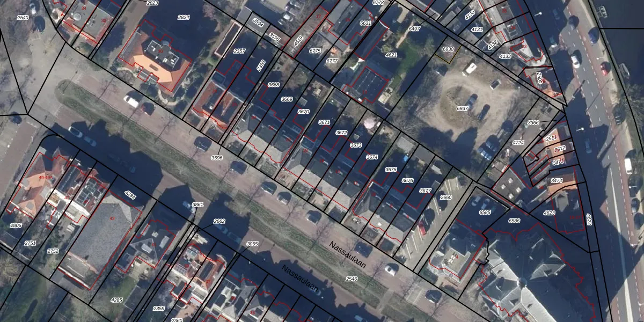The width and height of the screenshot is (644, 322).
Task: Click the parcel label 2546
Action: coord(352,279)
